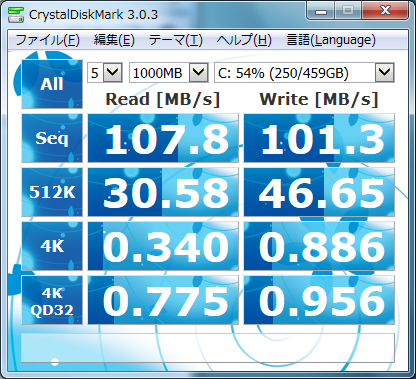Screen dimensions: 416x379
Task: Click the Read [MB/s] column header
Action: pyautogui.click(x=163, y=100)
